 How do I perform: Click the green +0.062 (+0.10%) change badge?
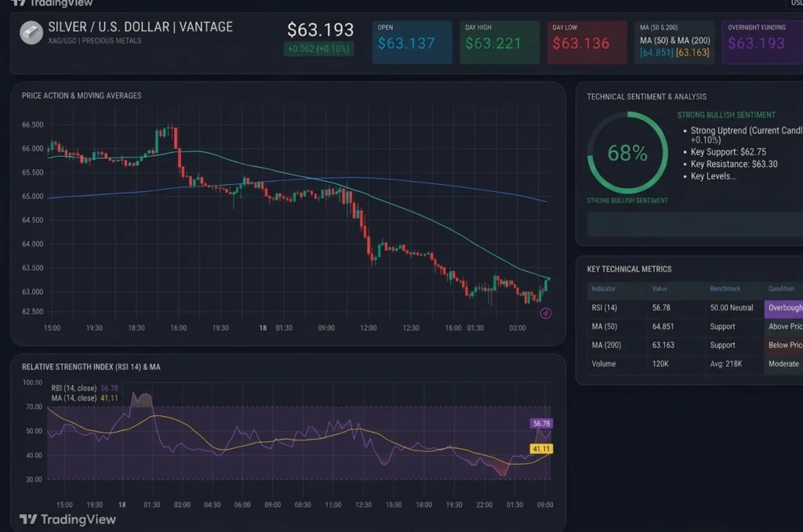(318, 49)
